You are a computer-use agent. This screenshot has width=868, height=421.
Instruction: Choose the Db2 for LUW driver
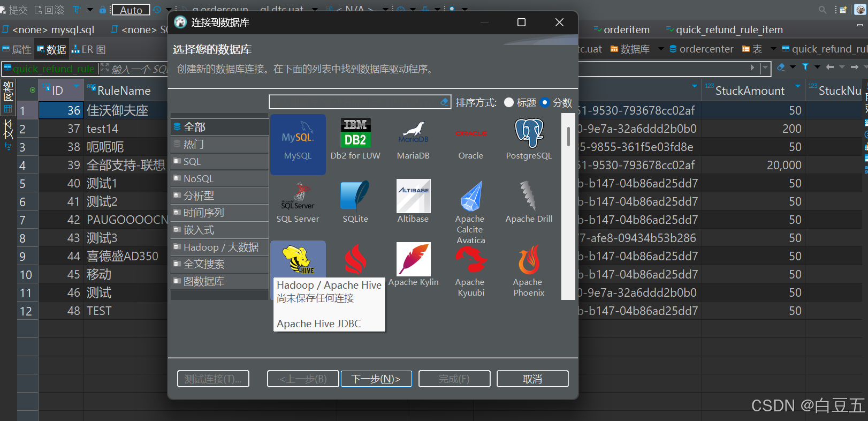click(x=355, y=139)
